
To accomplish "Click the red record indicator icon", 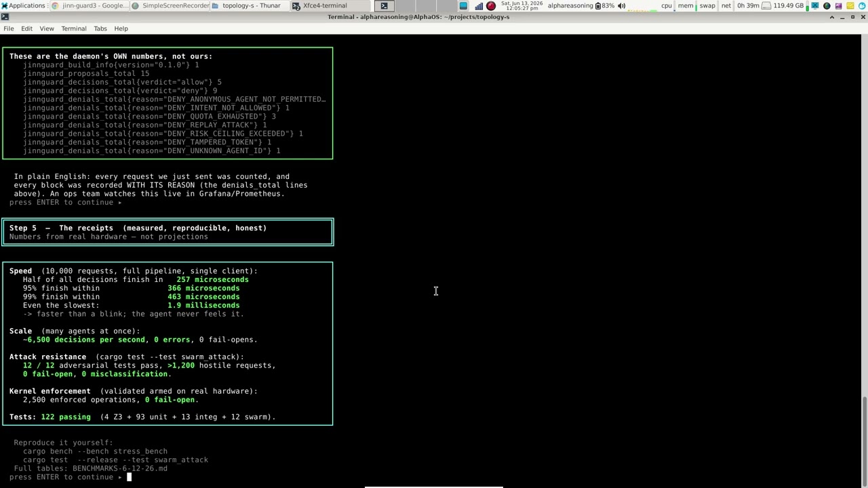I will click(x=491, y=5).
